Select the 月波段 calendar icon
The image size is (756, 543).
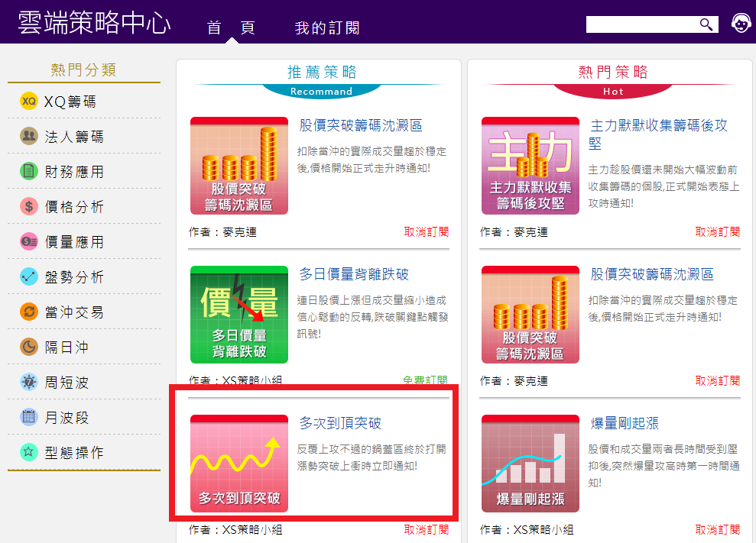point(29,418)
